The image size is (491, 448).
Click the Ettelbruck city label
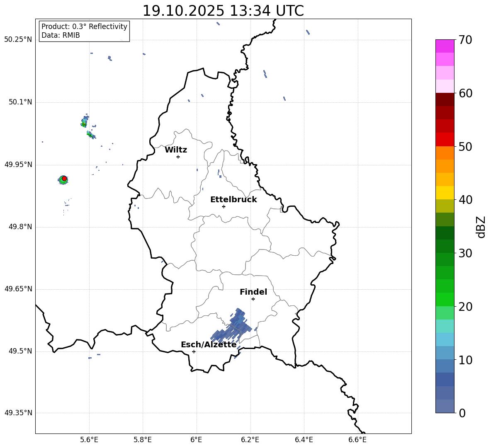(x=233, y=200)
